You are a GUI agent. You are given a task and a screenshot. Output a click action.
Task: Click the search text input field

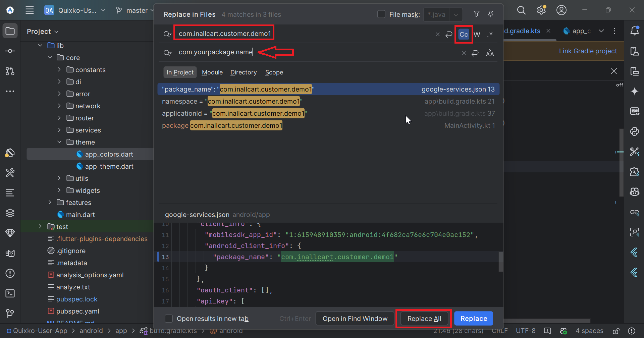pos(304,34)
